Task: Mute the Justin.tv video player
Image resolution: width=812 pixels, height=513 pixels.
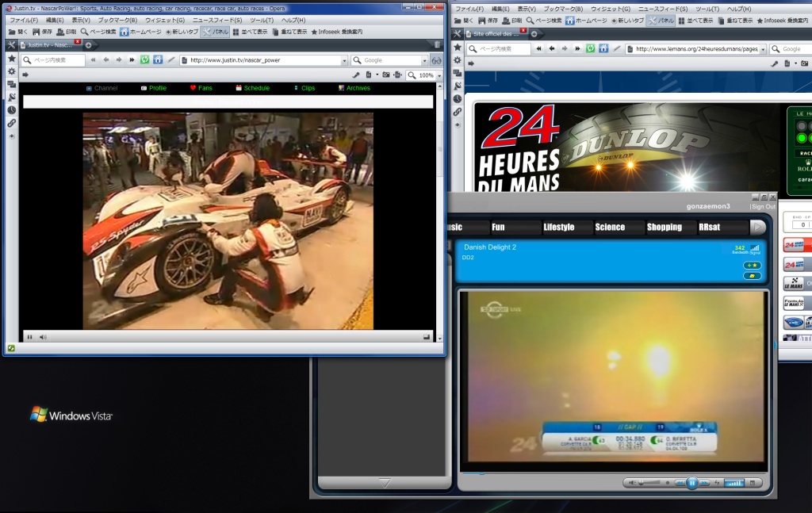Action: point(43,337)
